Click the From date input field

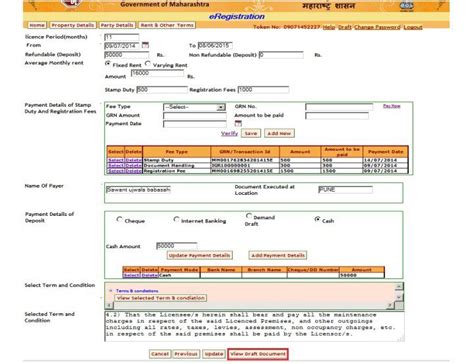click(122, 46)
